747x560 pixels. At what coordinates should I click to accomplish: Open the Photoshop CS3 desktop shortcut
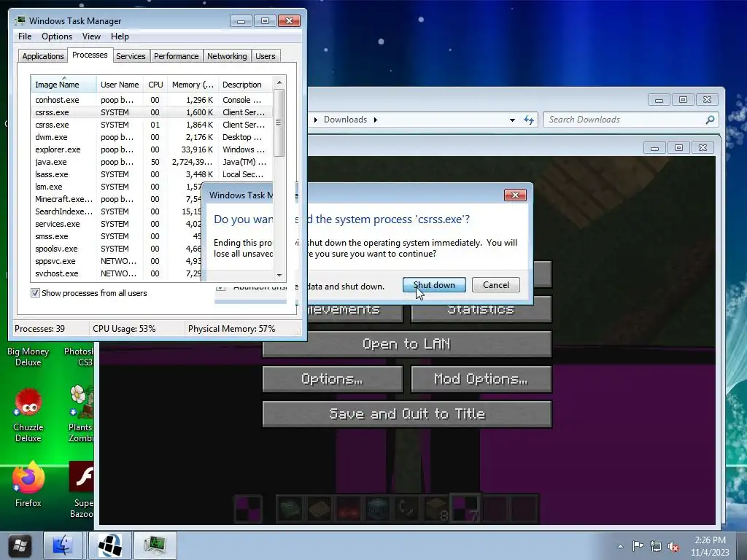pos(79,357)
